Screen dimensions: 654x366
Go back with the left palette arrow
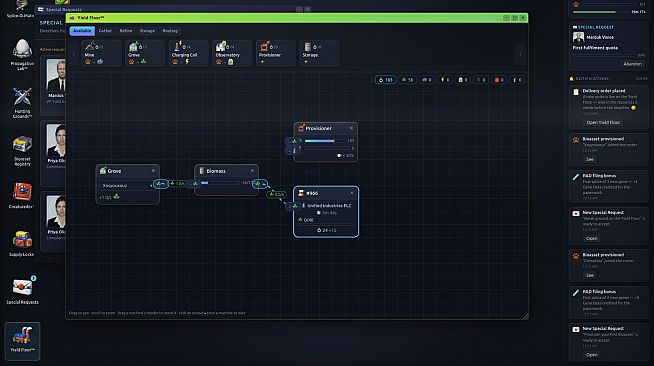click(74, 54)
